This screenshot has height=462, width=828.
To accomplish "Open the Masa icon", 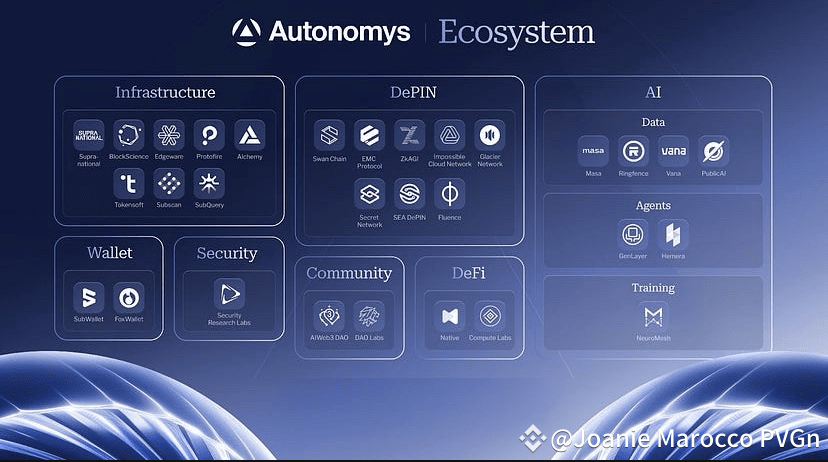I will (x=593, y=151).
